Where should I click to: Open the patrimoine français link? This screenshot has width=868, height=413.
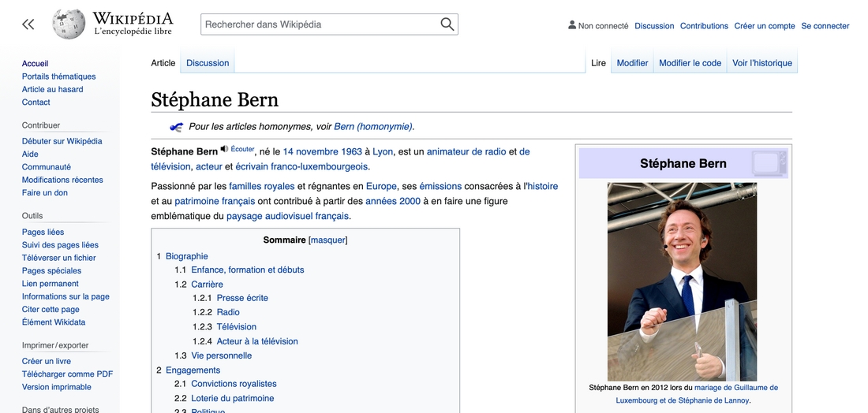215,201
